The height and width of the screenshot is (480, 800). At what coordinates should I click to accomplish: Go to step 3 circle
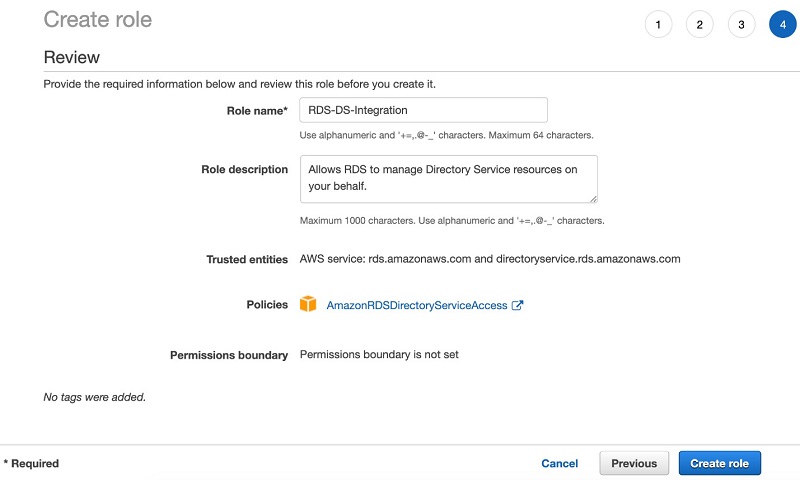(x=741, y=24)
